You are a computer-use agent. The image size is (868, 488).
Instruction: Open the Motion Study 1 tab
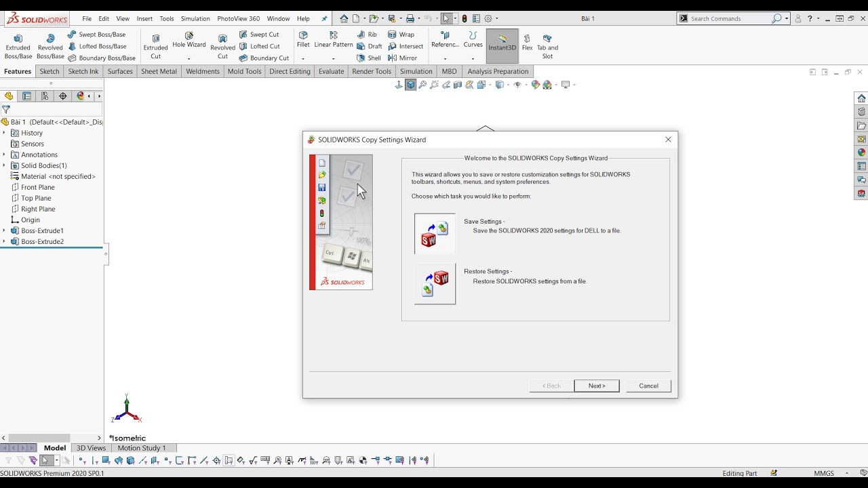pos(142,448)
